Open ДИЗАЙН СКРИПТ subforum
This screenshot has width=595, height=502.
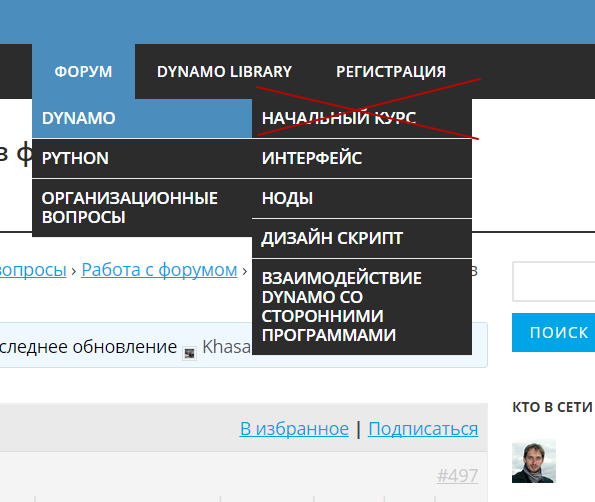point(362,238)
